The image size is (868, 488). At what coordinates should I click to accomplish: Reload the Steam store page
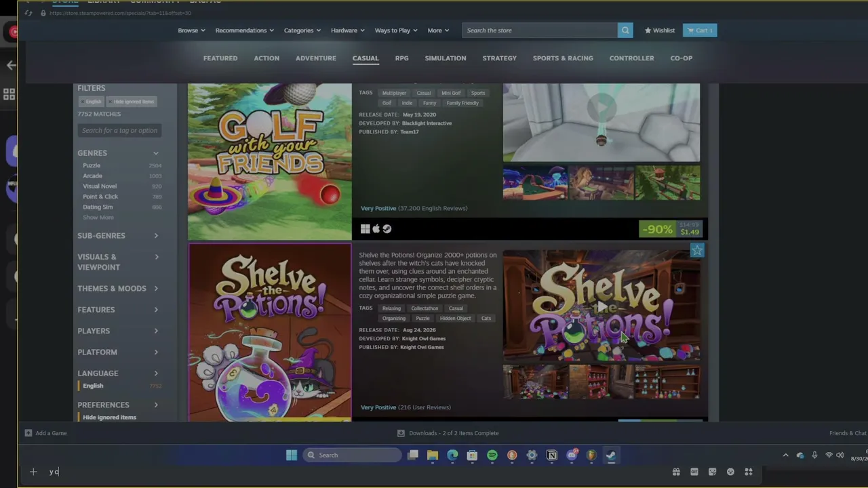pos(28,13)
